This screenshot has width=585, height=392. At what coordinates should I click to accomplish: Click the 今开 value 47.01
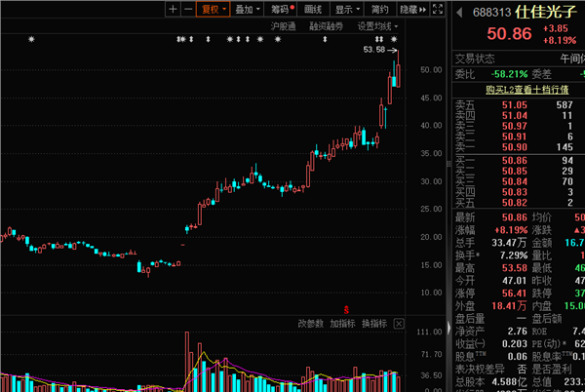pos(515,281)
